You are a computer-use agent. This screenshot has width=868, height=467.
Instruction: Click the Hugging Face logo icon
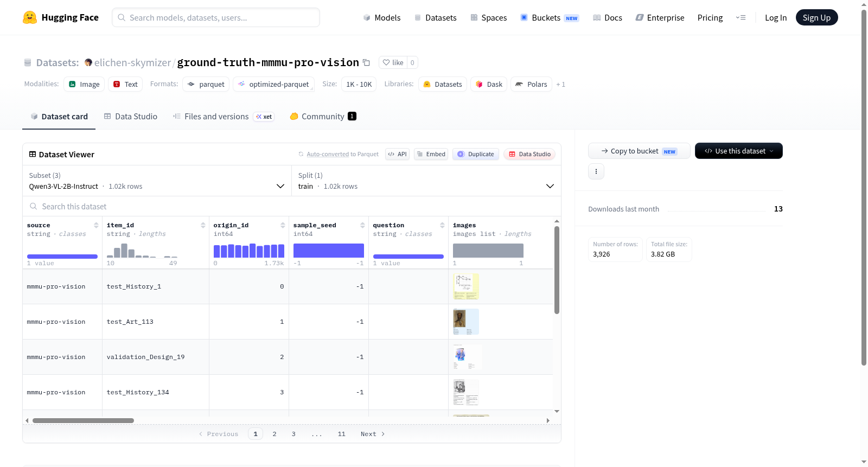[x=30, y=17]
